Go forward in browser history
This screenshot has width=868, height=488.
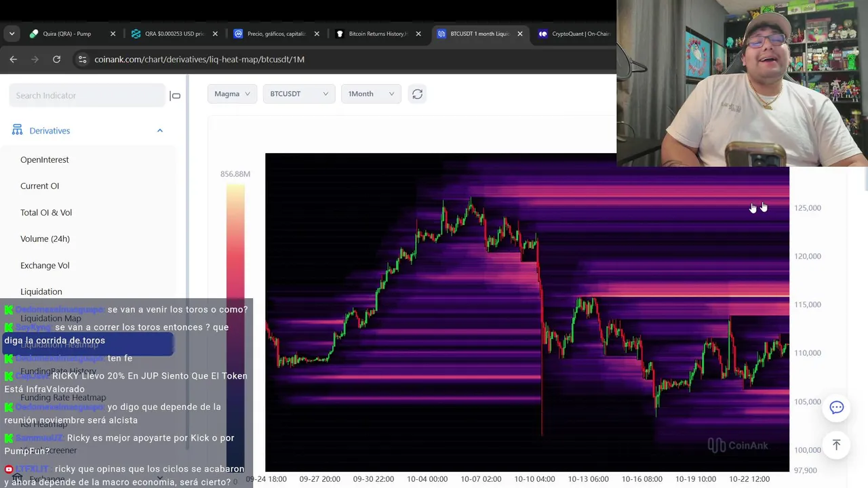pos(35,60)
